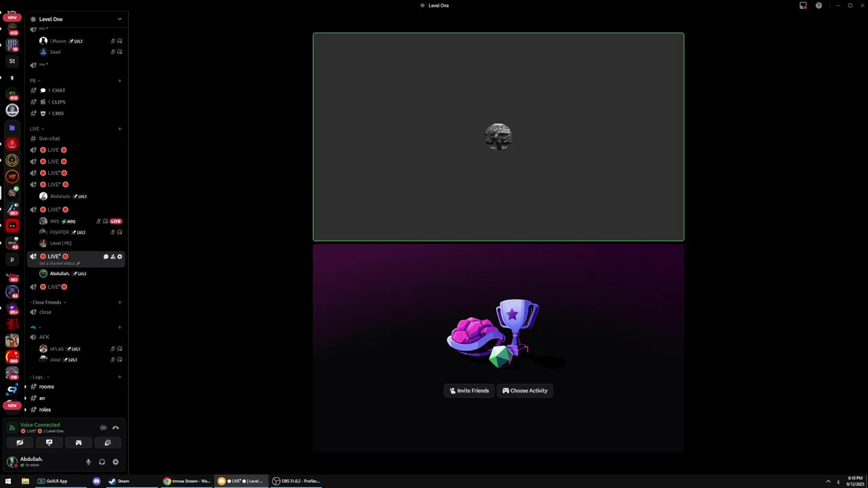Select user Abdulaziz in the voice channel
Screen dimensions: 868x488
point(80,196)
